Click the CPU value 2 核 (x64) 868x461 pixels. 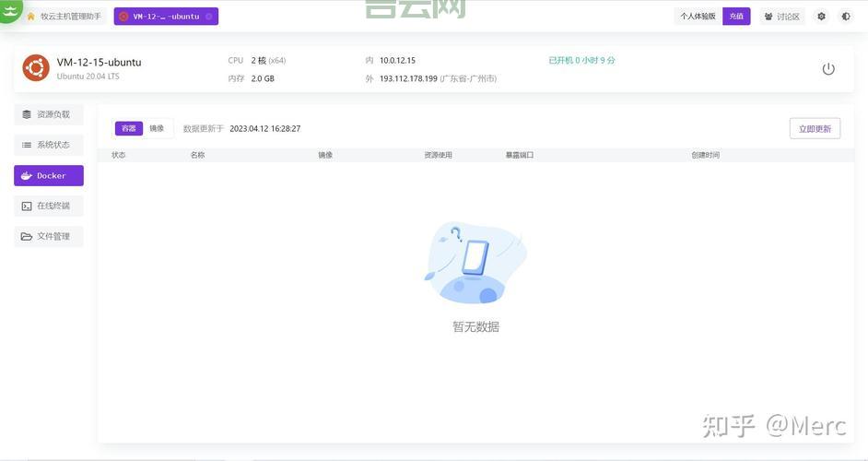pos(268,61)
